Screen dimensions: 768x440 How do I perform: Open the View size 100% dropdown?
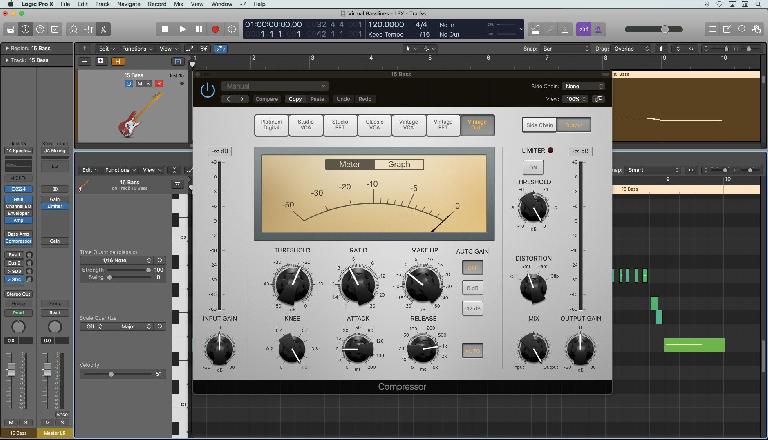tap(575, 99)
